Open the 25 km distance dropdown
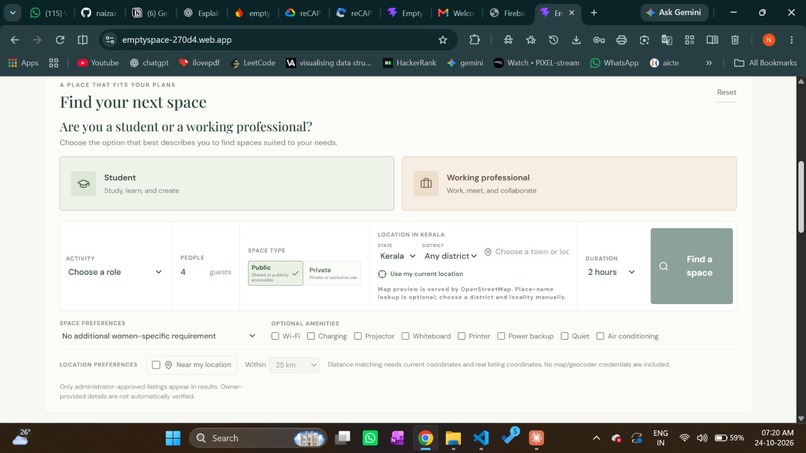This screenshot has height=453, width=806. [x=294, y=365]
